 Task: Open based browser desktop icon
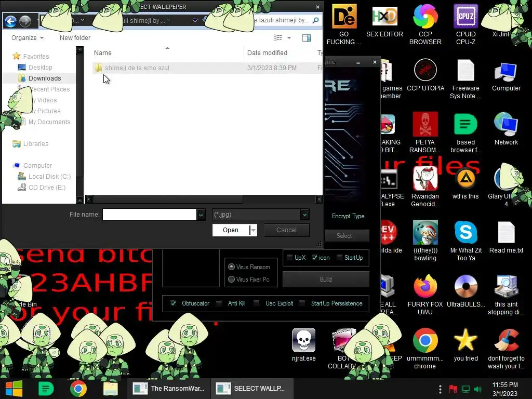465,132
